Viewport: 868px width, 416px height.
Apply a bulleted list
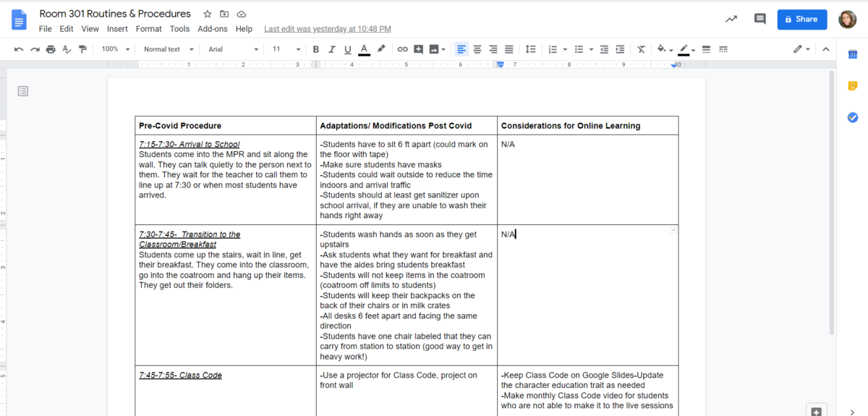point(579,49)
